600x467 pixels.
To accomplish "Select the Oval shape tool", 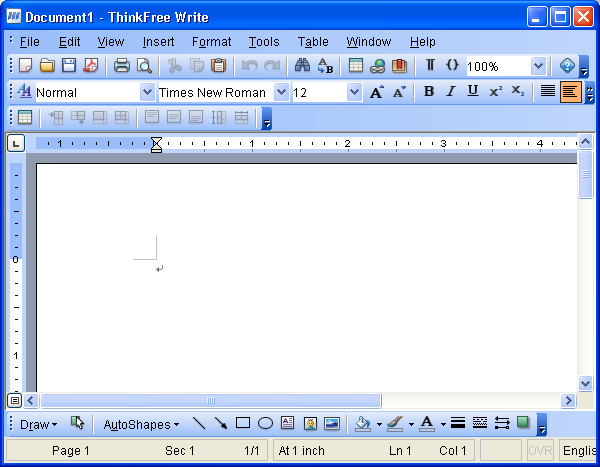I will click(x=265, y=423).
